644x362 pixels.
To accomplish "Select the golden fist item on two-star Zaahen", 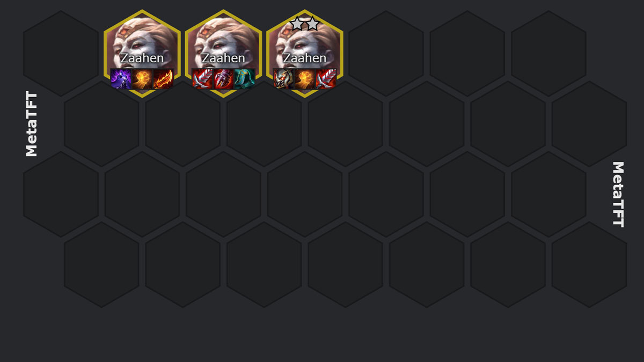I will click(x=305, y=79).
